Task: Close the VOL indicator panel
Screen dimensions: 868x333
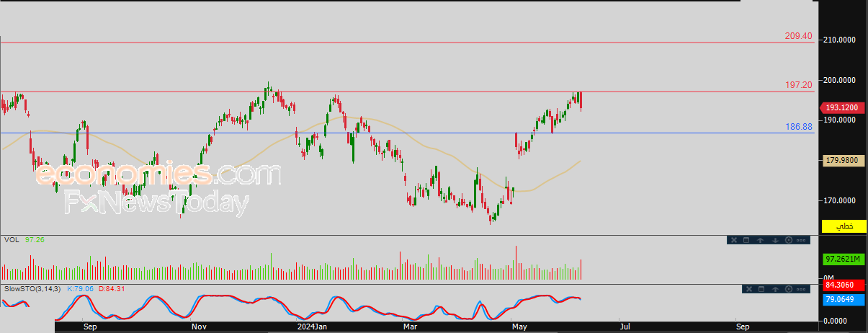Action: [x=734, y=240]
